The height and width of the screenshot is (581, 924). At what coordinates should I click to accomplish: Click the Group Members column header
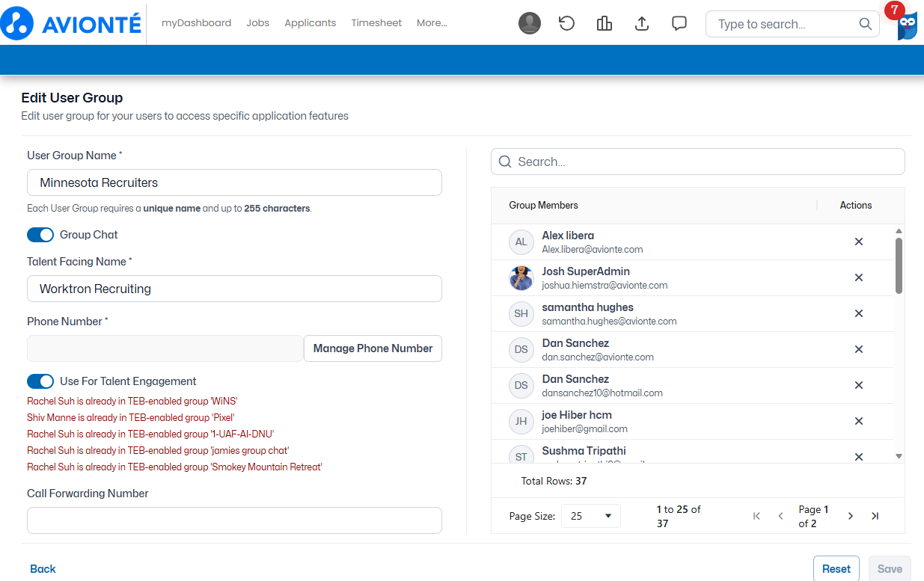pyautogui.click(x=544, y=205)
